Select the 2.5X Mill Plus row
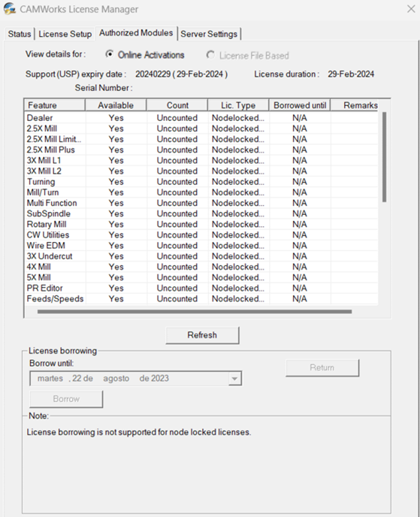This screenshot has width=420, height=517. pos(201,150)
